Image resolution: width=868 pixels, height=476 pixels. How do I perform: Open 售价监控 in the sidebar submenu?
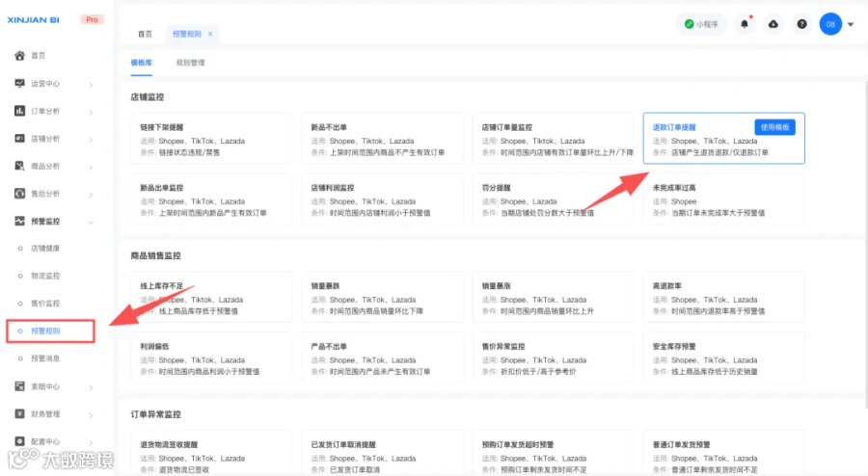click(45, 303)
